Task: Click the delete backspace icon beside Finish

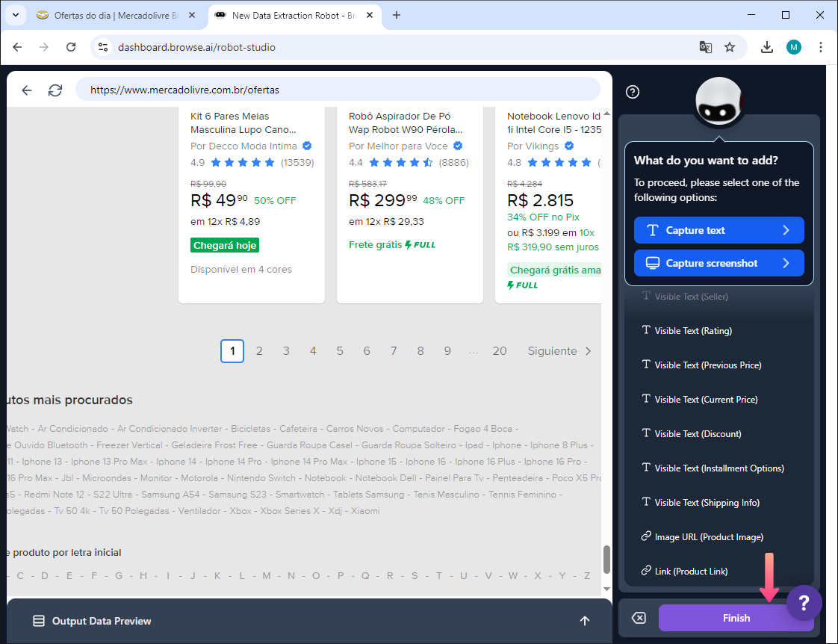Action: click(x=639, y=618)
